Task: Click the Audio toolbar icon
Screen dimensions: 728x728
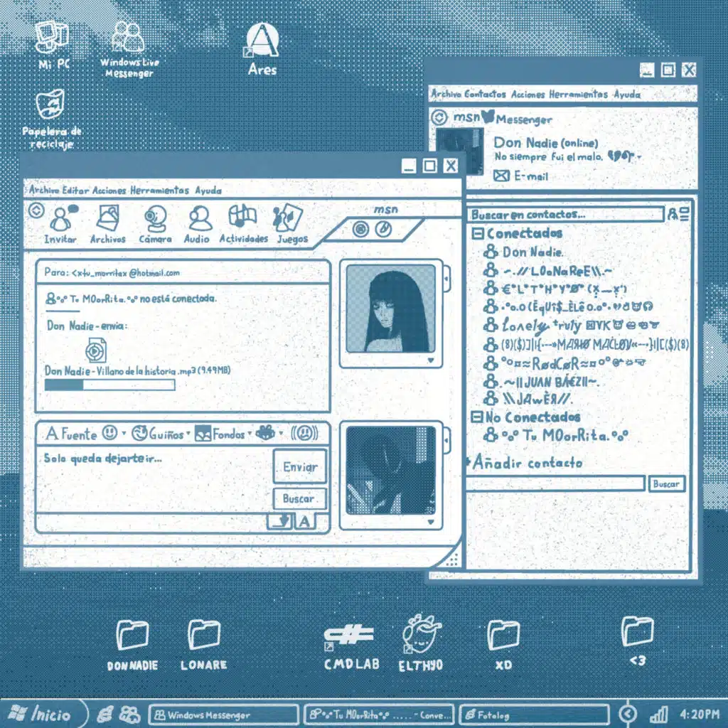Action: [200, 218]
